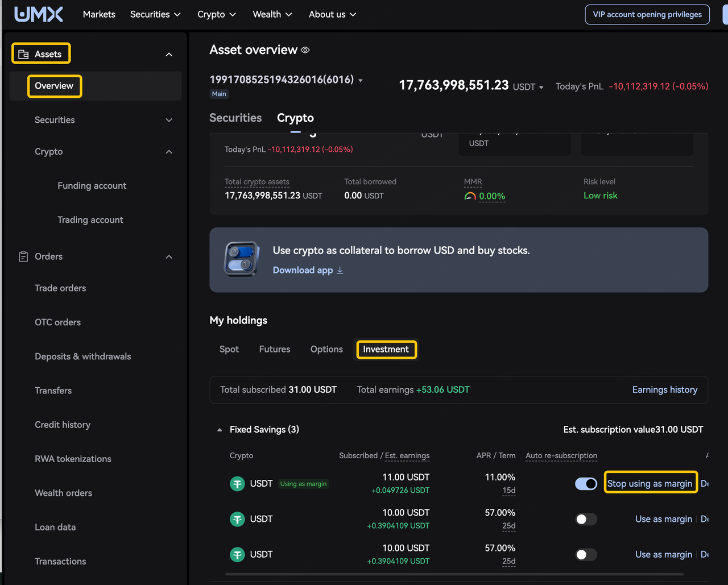728x585 pixels.
Task: Click Use as margin in the middle row
Action: coord(664,519)
